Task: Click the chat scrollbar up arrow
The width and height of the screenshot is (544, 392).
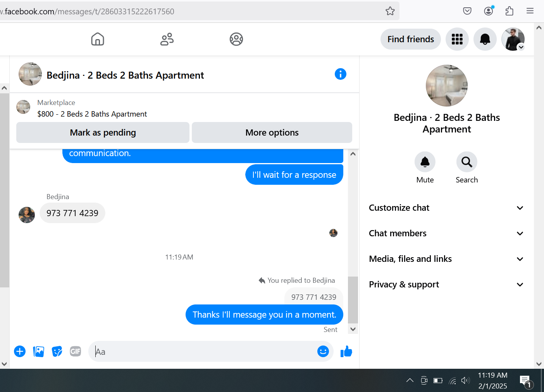Action: pyautogui.click(x=353, y=154)
